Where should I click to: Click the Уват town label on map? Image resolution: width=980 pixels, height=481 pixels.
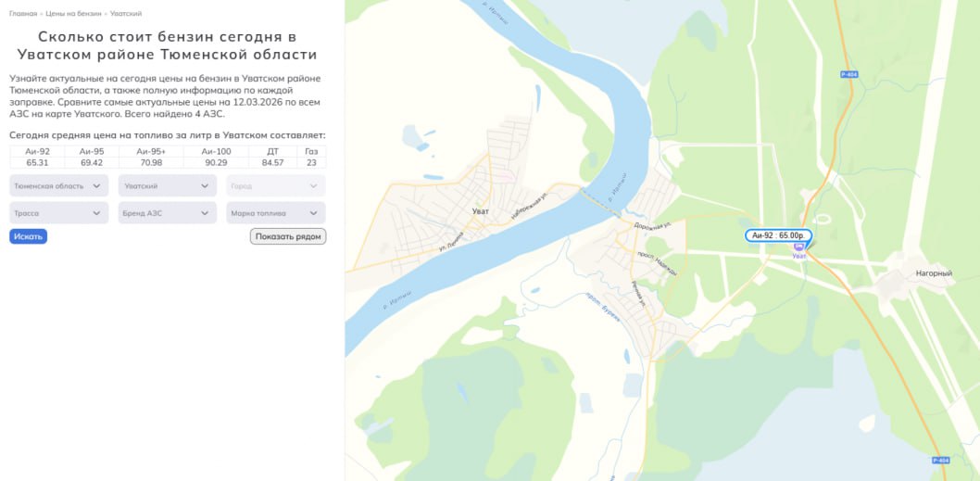tap(480, 211)
